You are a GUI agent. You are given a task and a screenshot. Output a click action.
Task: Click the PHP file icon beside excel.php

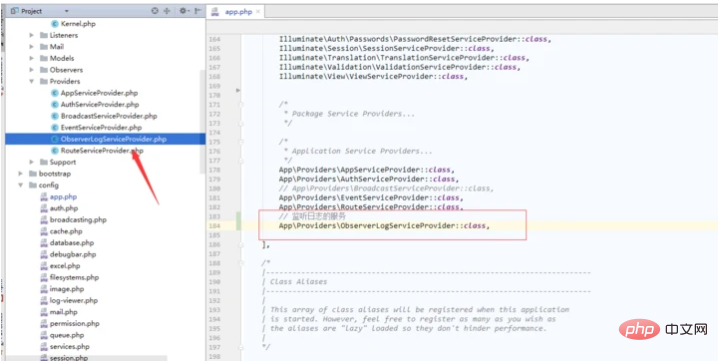44,266
